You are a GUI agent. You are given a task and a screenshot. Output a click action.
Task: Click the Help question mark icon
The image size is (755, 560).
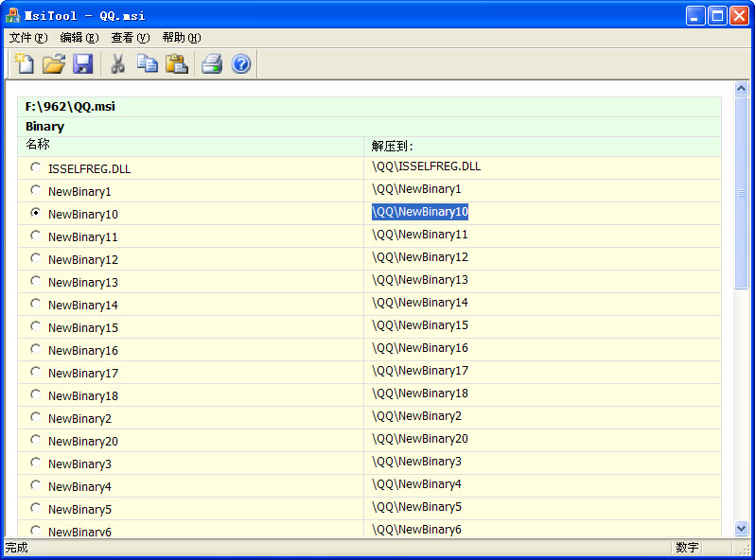[x=241, y=64]
